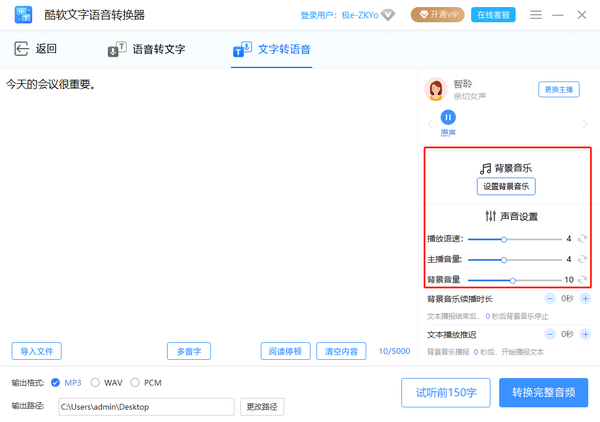Screen dimensions: 600x422
Task: Click the 声音设置 equalizer icon
Action: 491,216
